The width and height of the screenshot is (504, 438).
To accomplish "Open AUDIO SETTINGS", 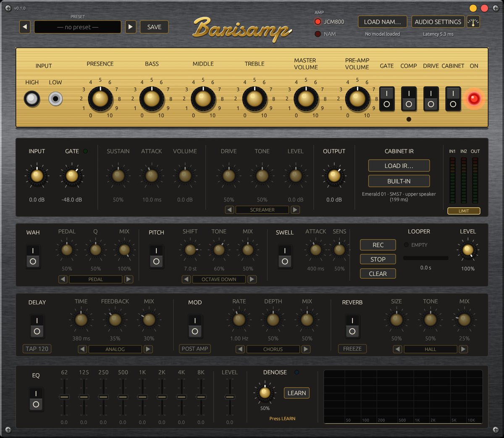I will tap(438, 22).
